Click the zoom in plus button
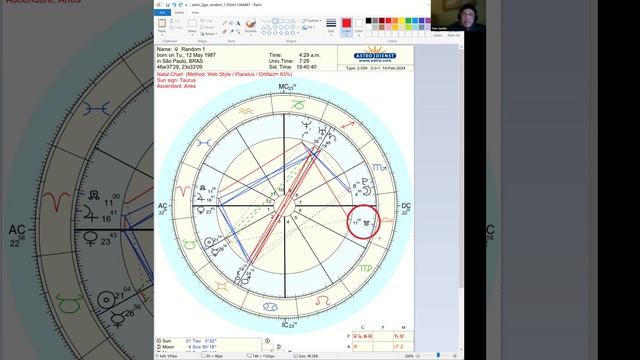The image size is (640, 360). (454, 356)
